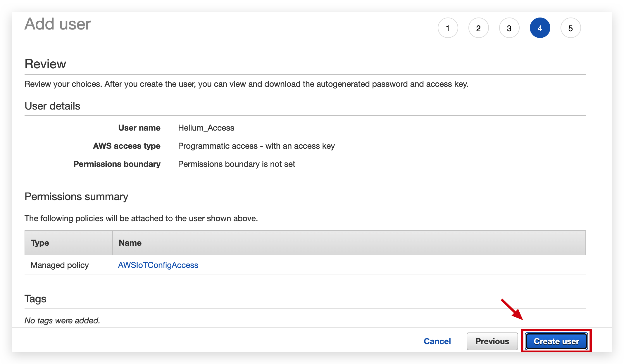
Task: Go to wizard step 2
Action: point(478,28)
